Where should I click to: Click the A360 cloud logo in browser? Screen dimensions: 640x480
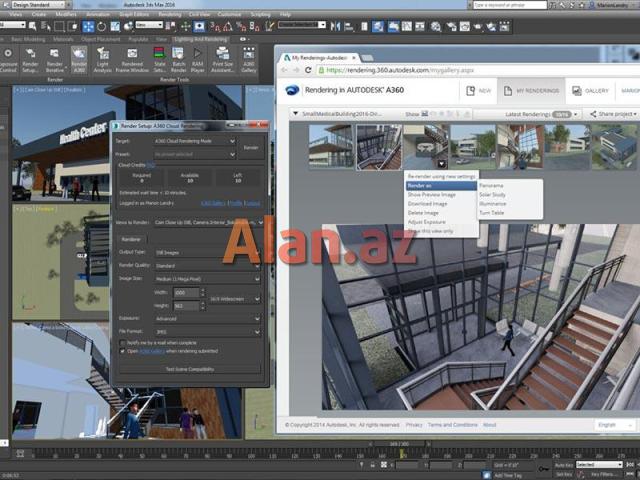(292, 90)
